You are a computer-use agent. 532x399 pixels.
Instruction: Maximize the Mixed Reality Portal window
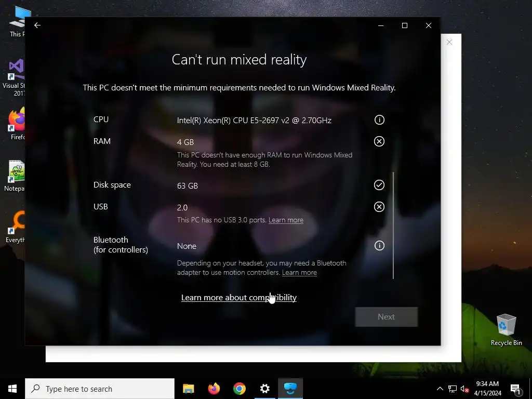(x=404, y=25)
